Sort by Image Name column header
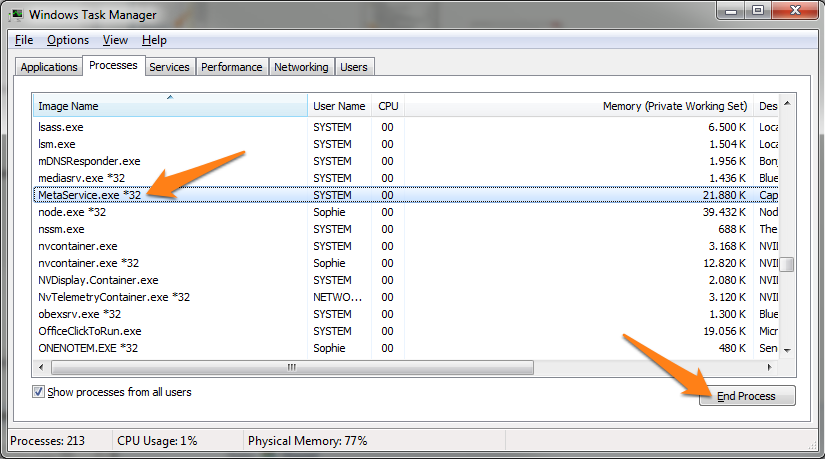This screenshot has width=825, height=459. 170,105
